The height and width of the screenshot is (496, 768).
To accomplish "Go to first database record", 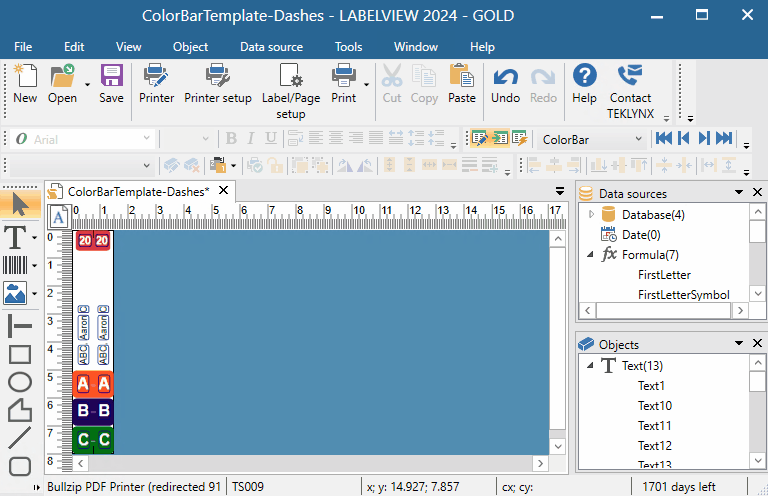I will coord(664,139).
